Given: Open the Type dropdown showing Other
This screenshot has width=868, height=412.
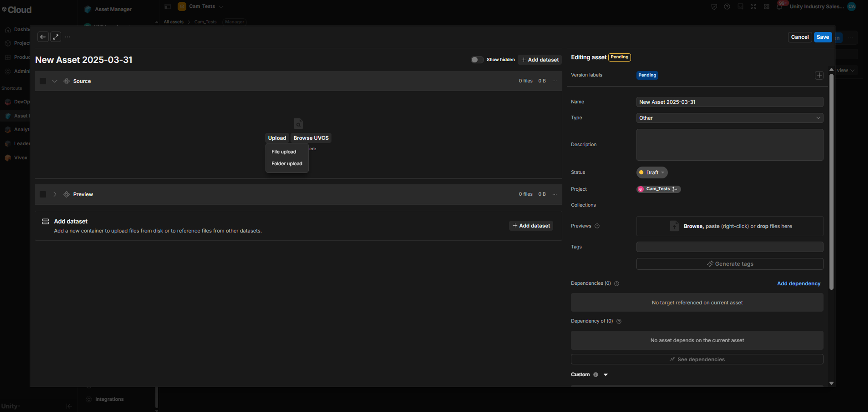Looking at the screenshot, I should tap(729, 118).
